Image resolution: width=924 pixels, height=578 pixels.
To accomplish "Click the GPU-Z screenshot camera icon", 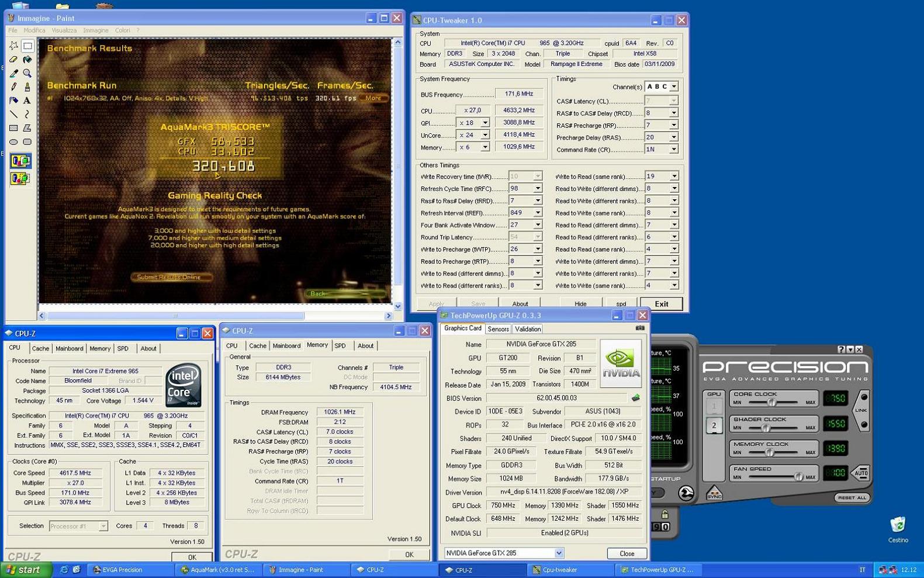I will [x=640, y=328].
